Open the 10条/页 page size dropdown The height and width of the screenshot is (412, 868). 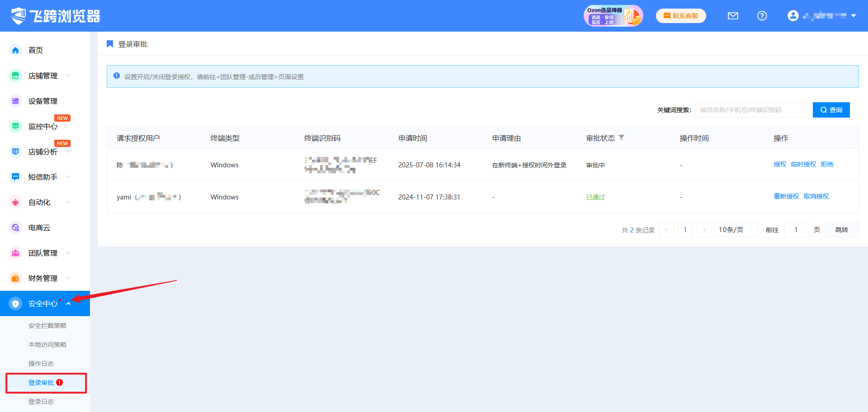(735, 230)
